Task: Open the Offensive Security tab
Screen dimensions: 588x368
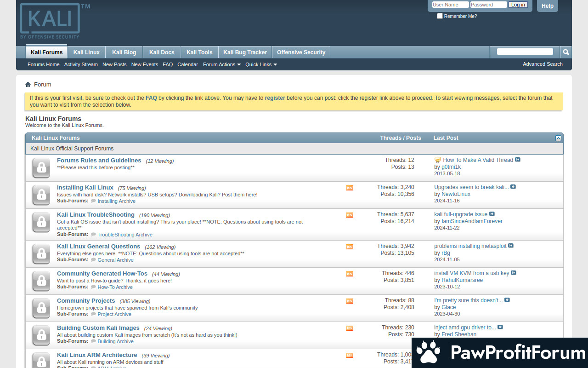Action: coord(301,52)
